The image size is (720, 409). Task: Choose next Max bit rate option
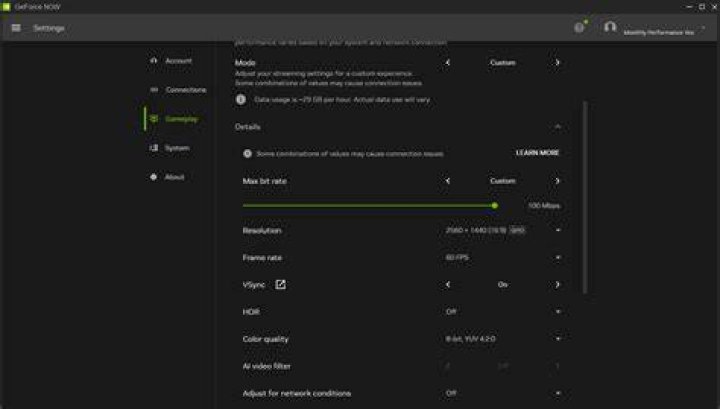557,181
